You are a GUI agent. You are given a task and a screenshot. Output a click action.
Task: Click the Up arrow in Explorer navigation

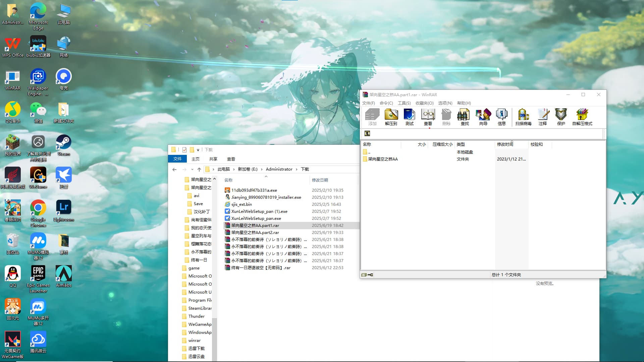199,169
